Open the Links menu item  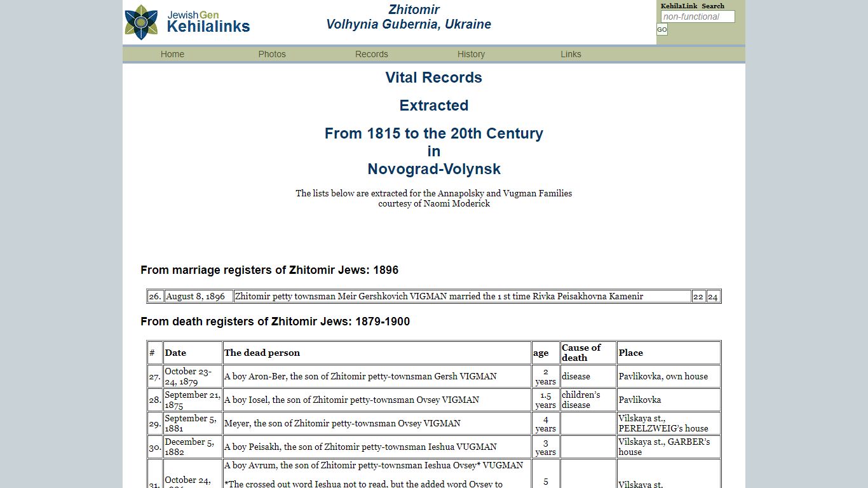click(571, 54)
